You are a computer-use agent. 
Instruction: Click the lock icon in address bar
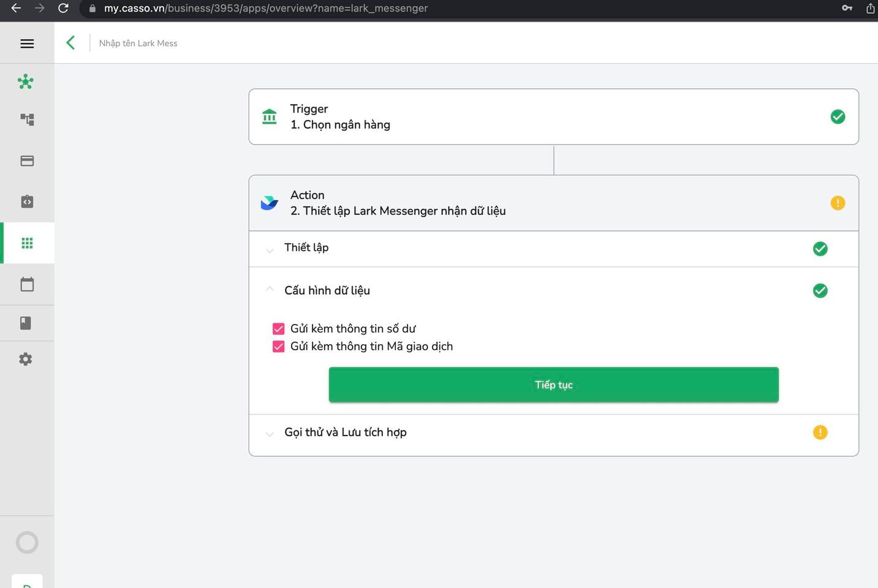coord(93,9)
